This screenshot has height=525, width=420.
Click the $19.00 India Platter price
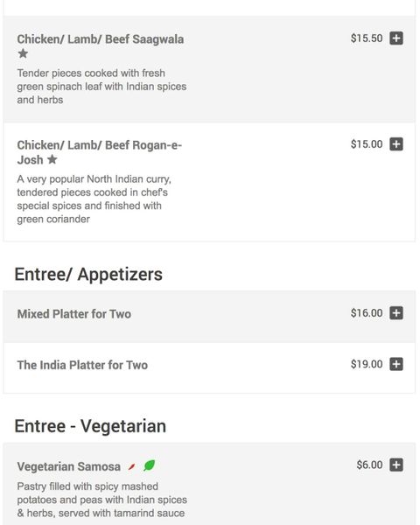pyautogui.click(x=367, y=364)
